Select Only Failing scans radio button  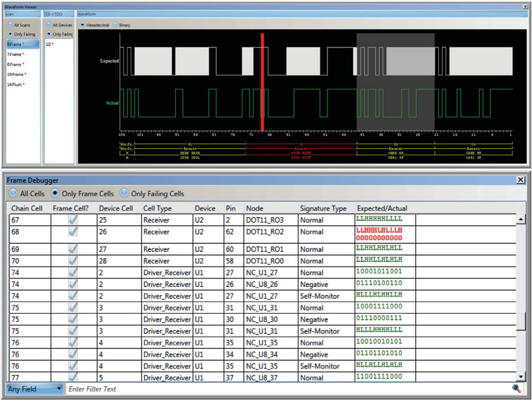pos(10,34)
